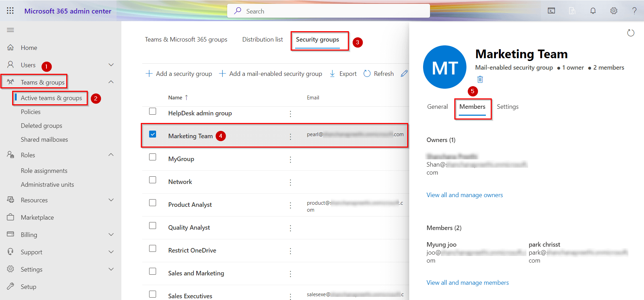Open the app launcher grid icon

[x=10, y=11]
